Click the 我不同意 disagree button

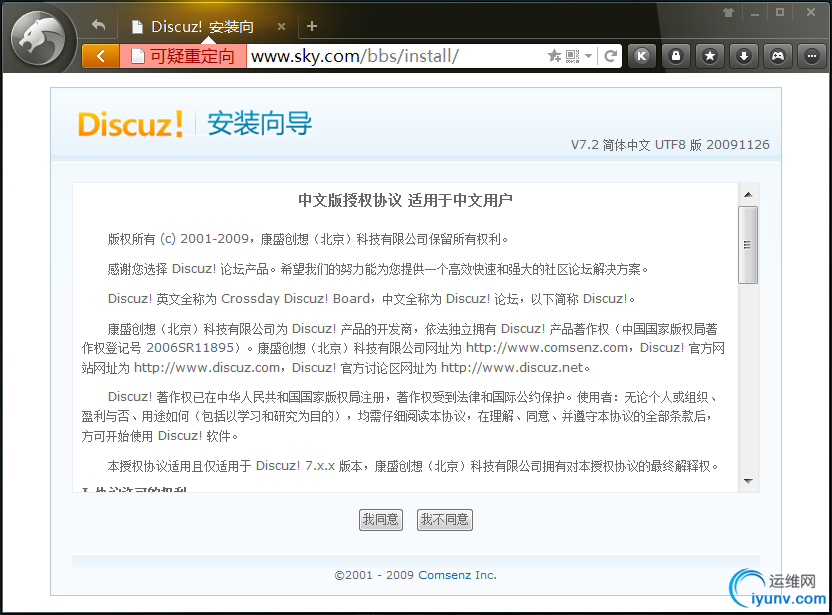(445, 519)
